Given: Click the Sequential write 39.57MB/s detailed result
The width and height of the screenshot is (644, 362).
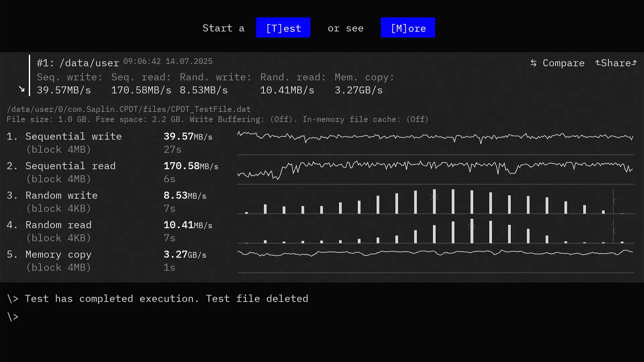Looking at the screenshot, I should [188, 136].
